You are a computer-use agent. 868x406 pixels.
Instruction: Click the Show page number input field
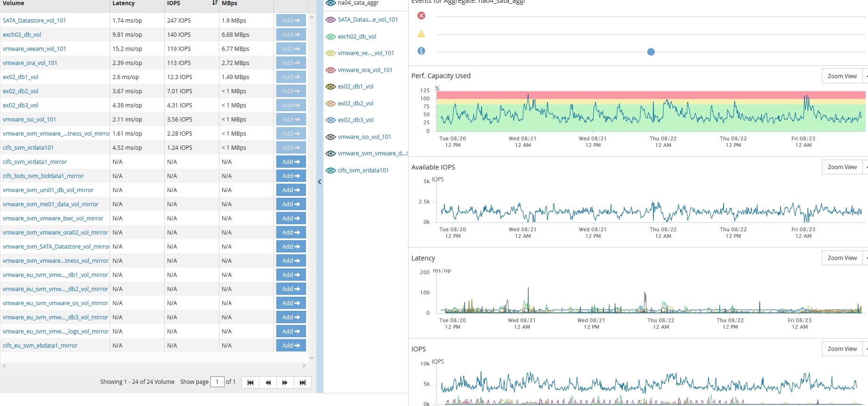click(x=217, y=382)
